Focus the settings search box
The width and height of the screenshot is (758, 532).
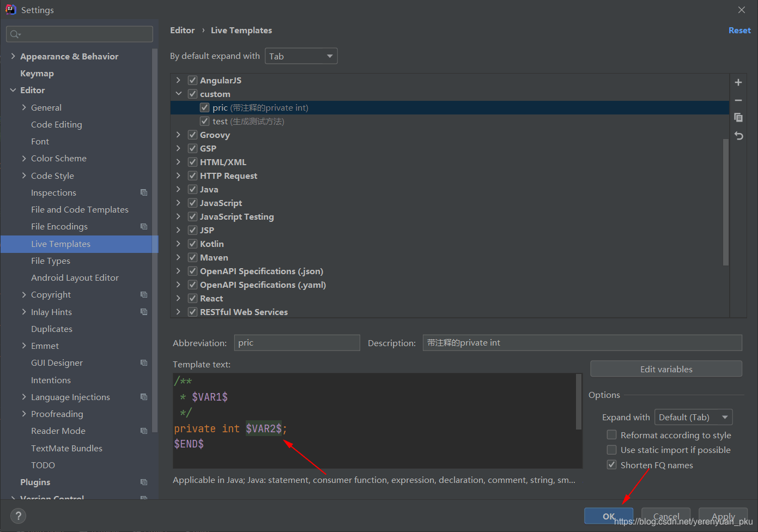80,34
